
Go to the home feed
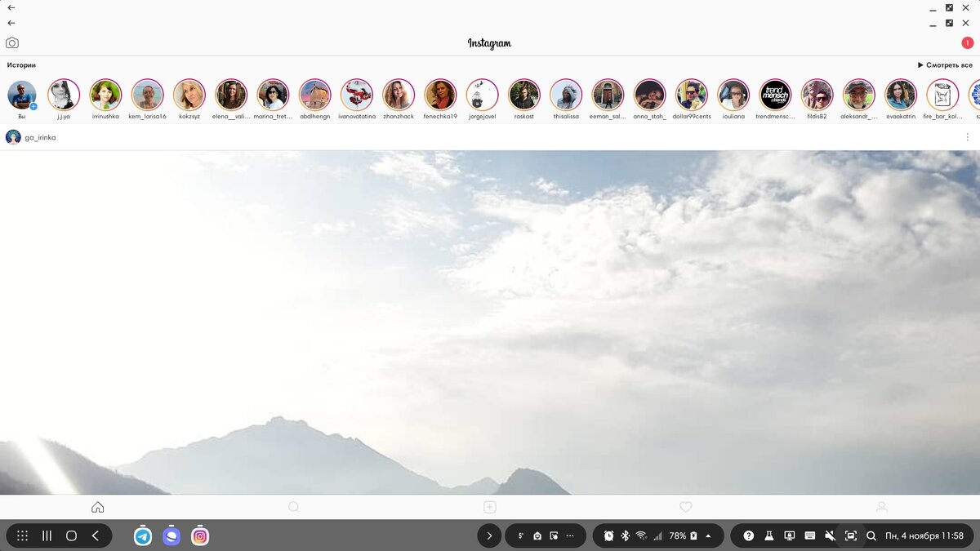[x=97, y=506]
